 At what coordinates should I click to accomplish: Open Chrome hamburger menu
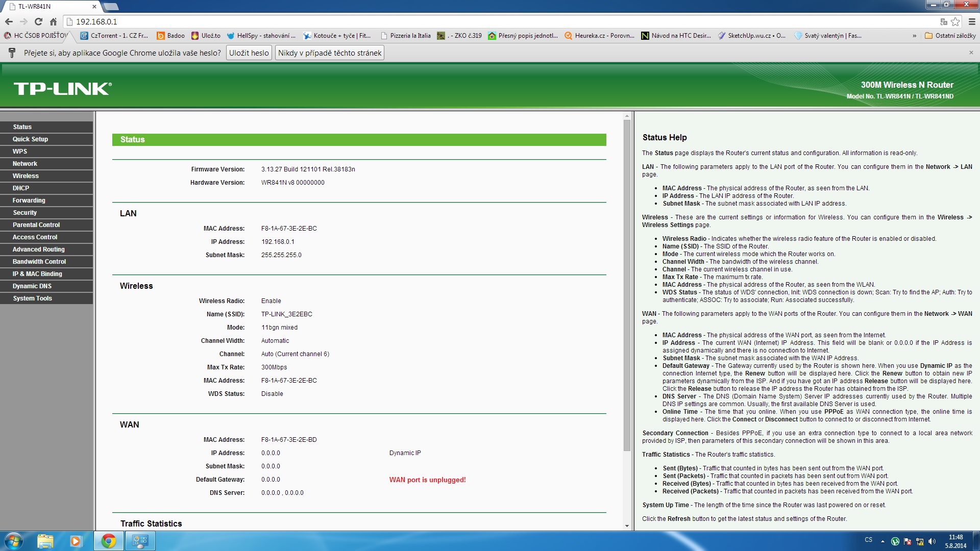pos(972,21)
